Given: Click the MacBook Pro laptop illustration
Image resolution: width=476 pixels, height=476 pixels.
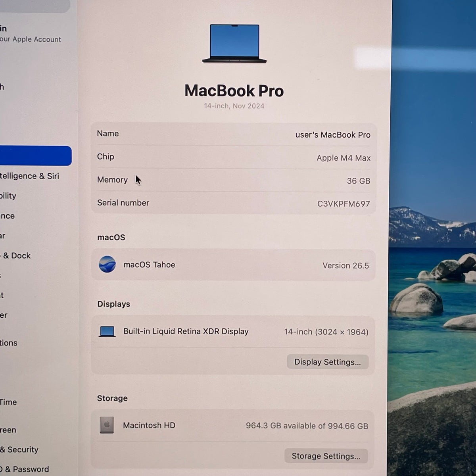Looking at the screenshot, I should click(234, 44).
